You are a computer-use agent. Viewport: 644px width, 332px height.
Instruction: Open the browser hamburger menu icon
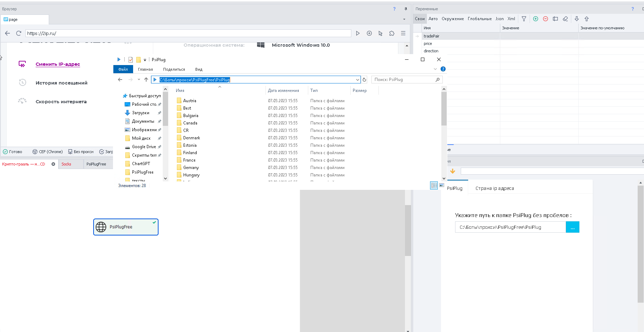pyautogui.click(x=403, y=33)
